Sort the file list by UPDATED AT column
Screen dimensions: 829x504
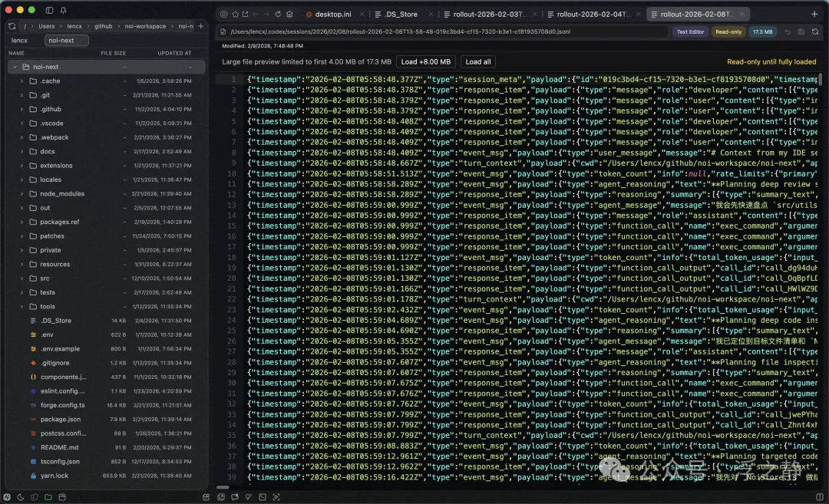pos(174,54)
